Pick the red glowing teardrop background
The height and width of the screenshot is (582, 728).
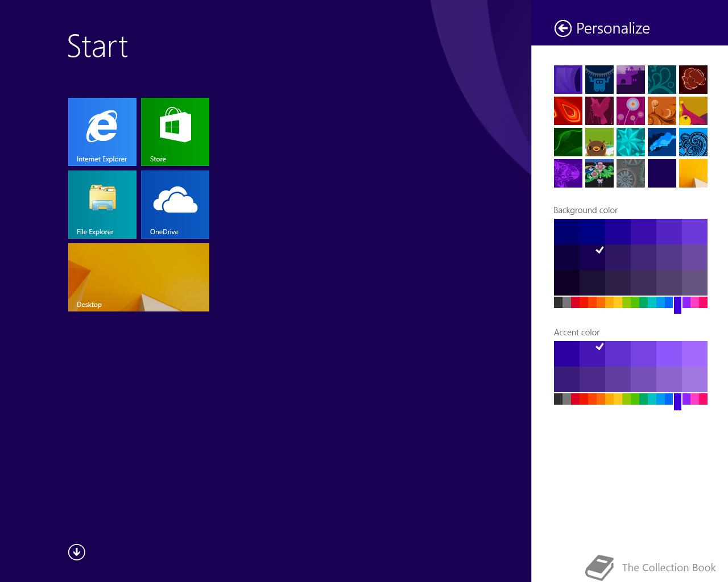pos(568,111)
